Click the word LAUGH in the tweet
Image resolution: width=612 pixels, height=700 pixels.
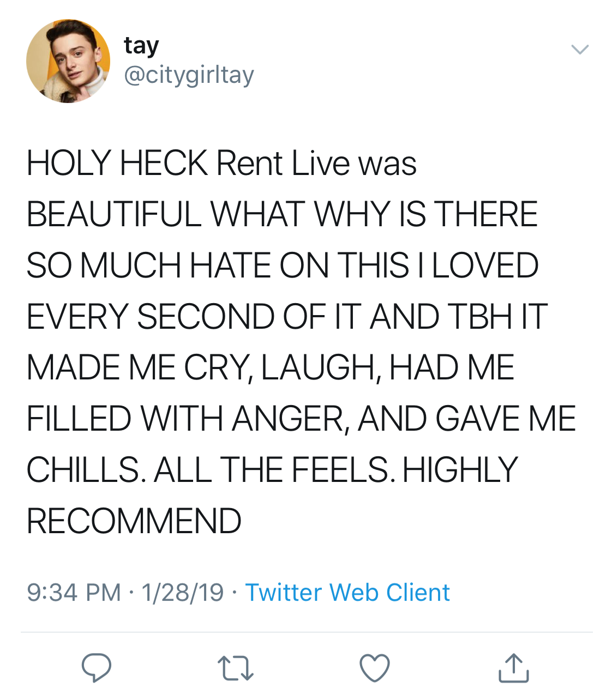(x=318, y=367)
